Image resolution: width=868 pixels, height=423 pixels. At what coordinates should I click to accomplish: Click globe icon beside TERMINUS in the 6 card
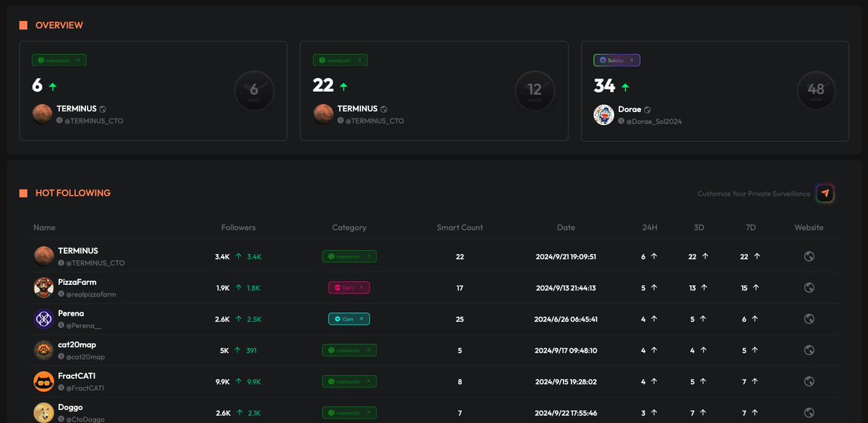103,109
